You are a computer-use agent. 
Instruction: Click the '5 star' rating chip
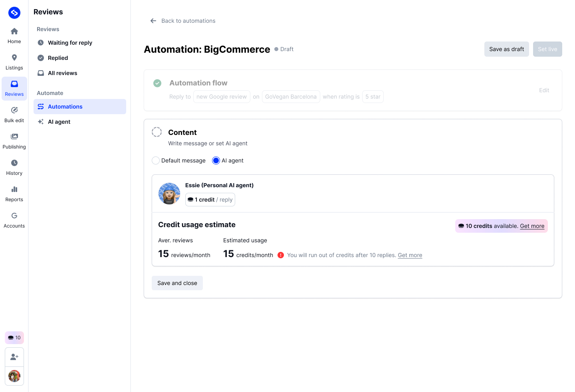point(373,97)
